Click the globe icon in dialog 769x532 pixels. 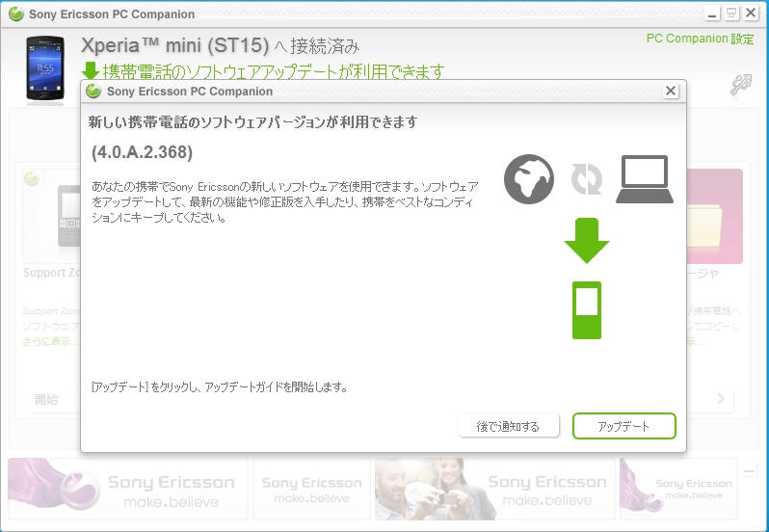pos(529,179)
